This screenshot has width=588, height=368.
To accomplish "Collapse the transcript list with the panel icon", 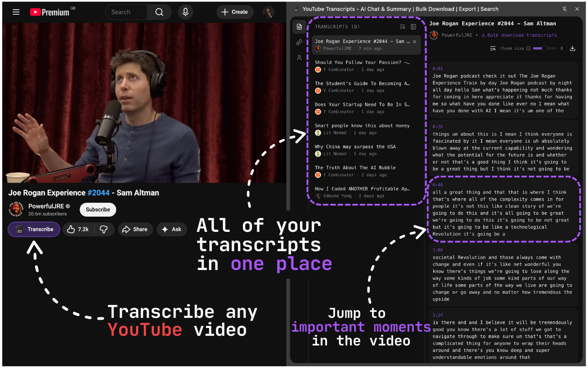I will tap(413, 27).
